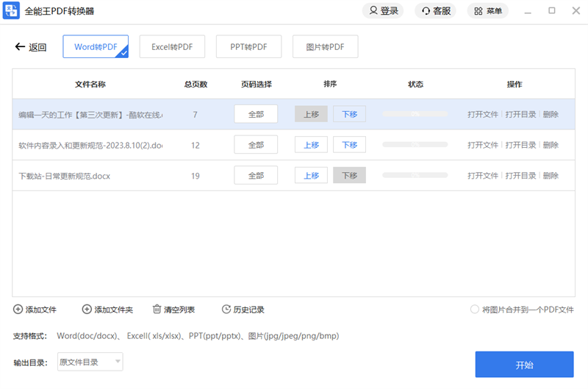588x389 pixels.
Task: Switch to the Excel转PDF tab
Action: [172, 47]
